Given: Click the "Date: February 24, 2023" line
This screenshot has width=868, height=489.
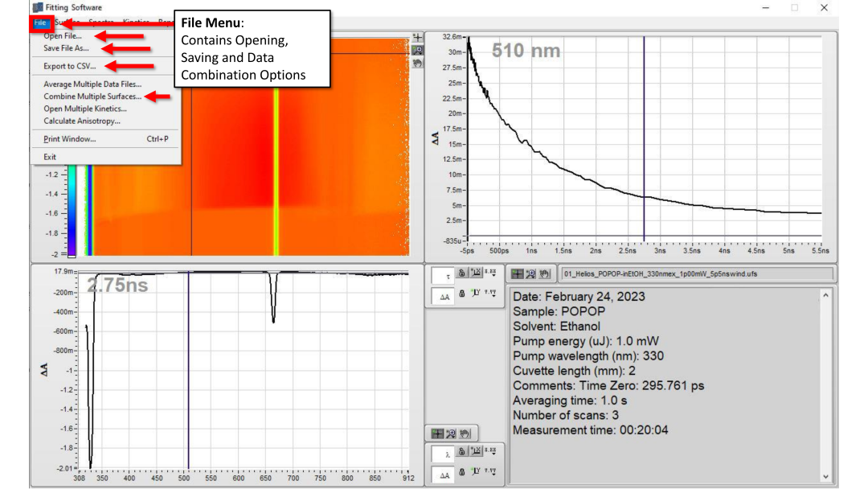Looking at the screenshot, I should pyautogui.click(x=579, y=296).
